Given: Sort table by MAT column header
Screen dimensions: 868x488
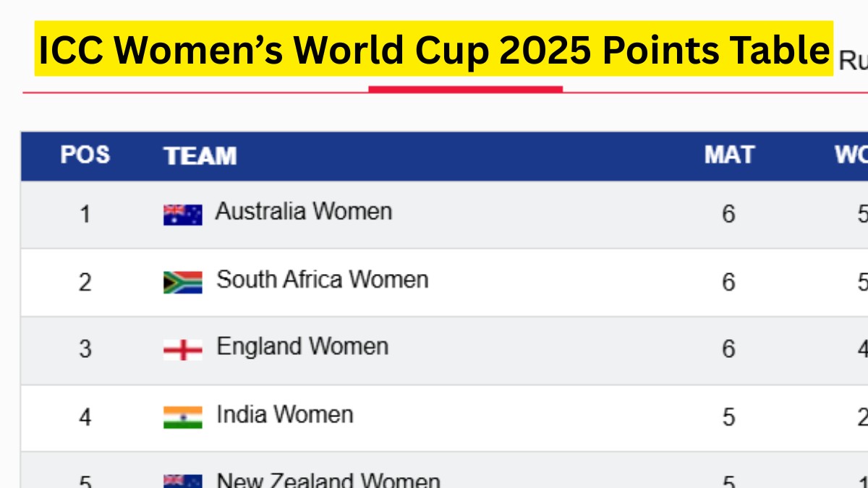Looking at the screenshot, I should click(729, 155).
